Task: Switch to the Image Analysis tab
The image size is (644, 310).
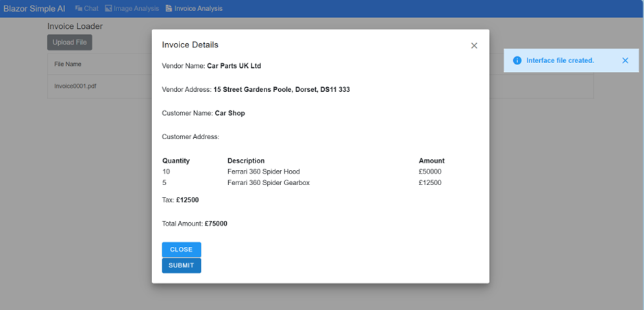Action: pos(136,9)
